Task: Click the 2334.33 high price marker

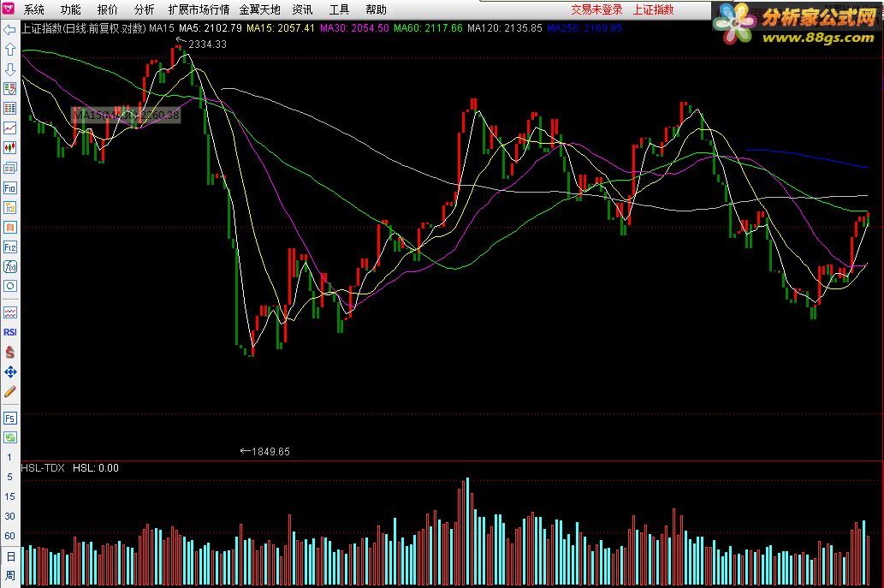Action: pyautogui.click(x=207, y=44)
